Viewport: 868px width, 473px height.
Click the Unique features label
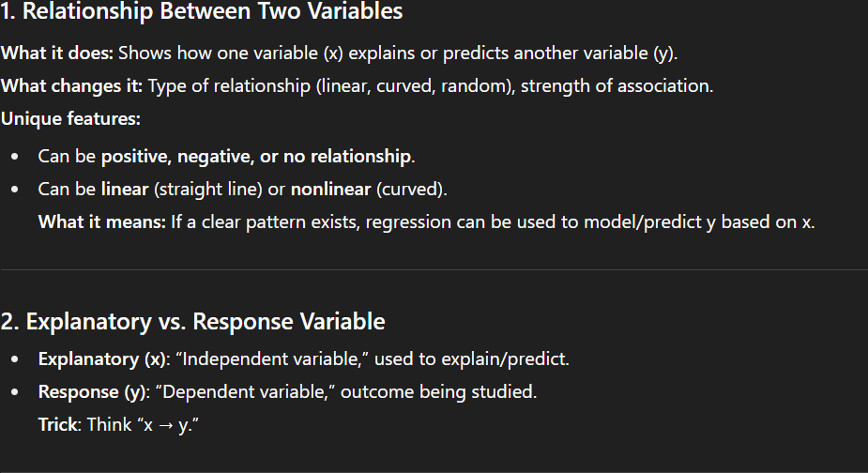coord(71,118)
